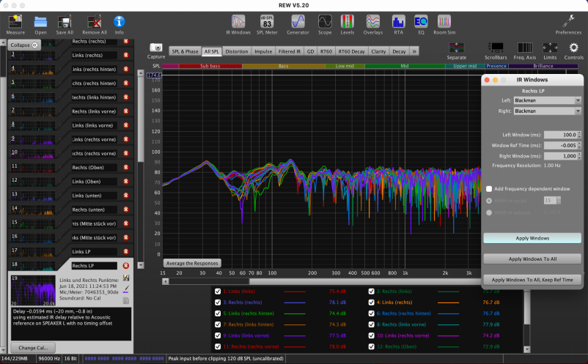This screenshot has height=364, width=588.
Task: Change trace colour of measurement 19
Action: point(126,289)
